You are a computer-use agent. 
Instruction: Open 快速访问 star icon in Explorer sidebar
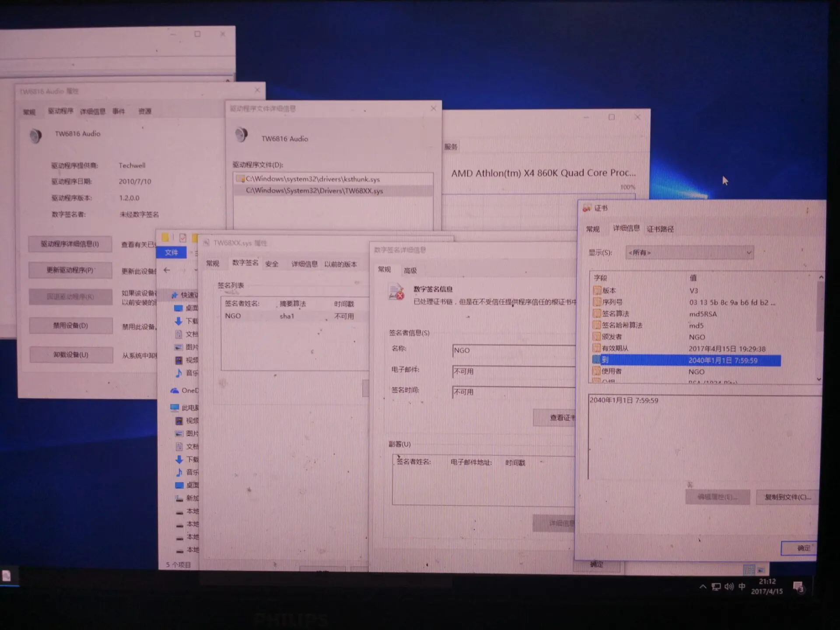pos(174,295)
